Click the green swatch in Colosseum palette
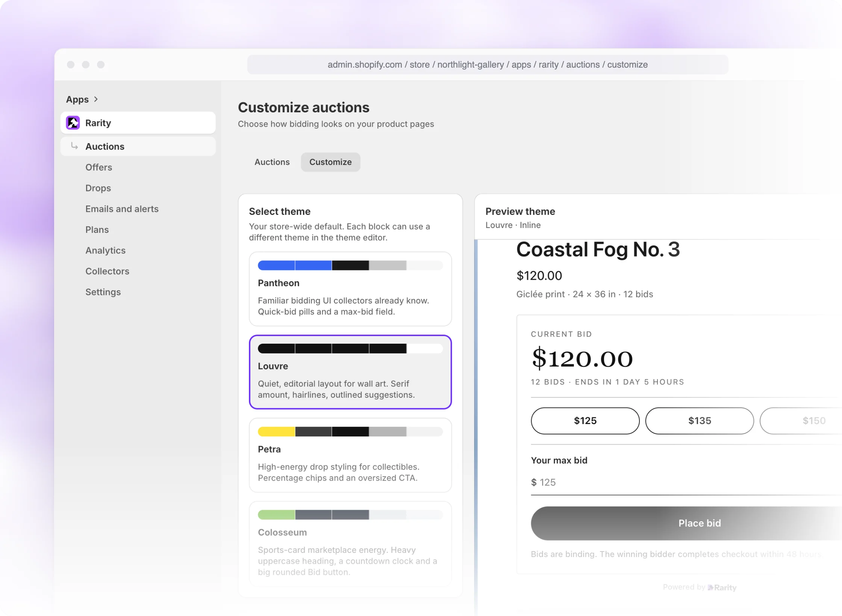This screenshot has height=616, width=842. (276, 515)
